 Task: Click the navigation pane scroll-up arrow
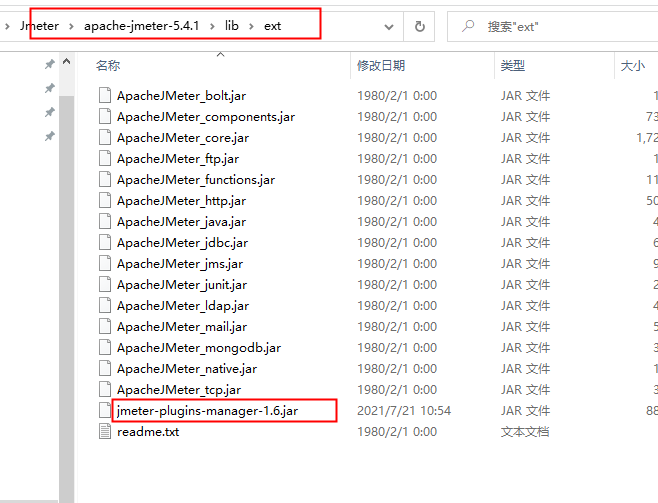pos(66,62)
